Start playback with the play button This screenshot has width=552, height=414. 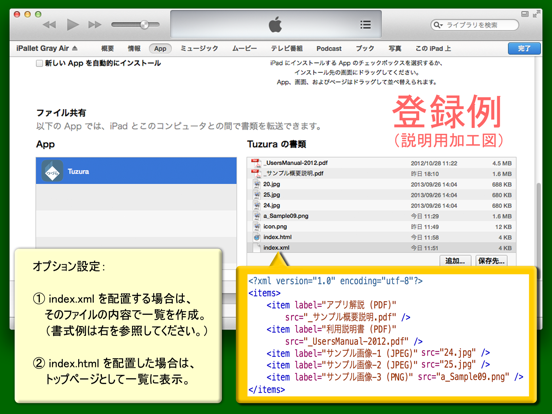(x=73, y=25)
